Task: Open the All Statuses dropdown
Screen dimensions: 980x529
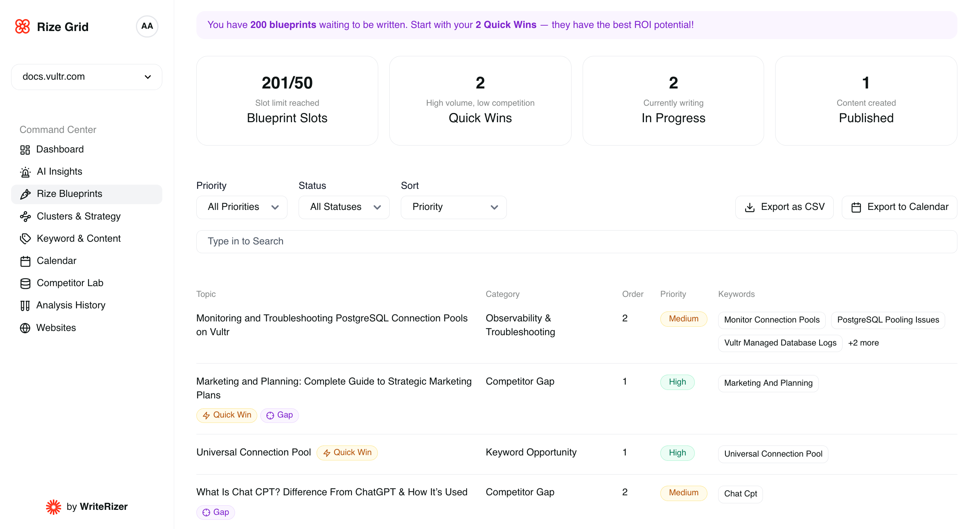Action: [343, 207]
